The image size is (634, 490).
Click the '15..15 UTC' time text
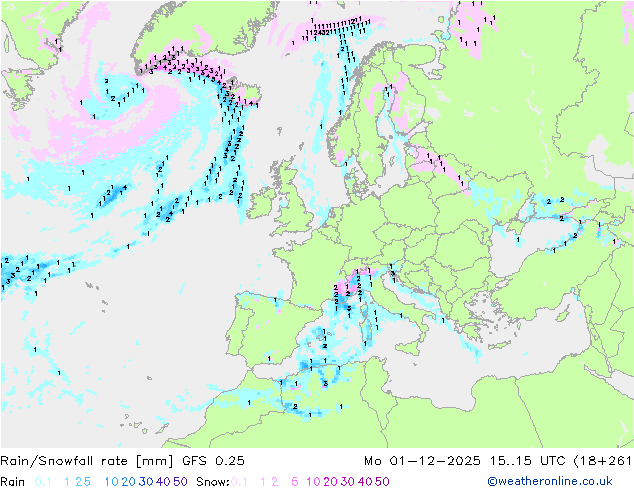[x=527, y=461]
